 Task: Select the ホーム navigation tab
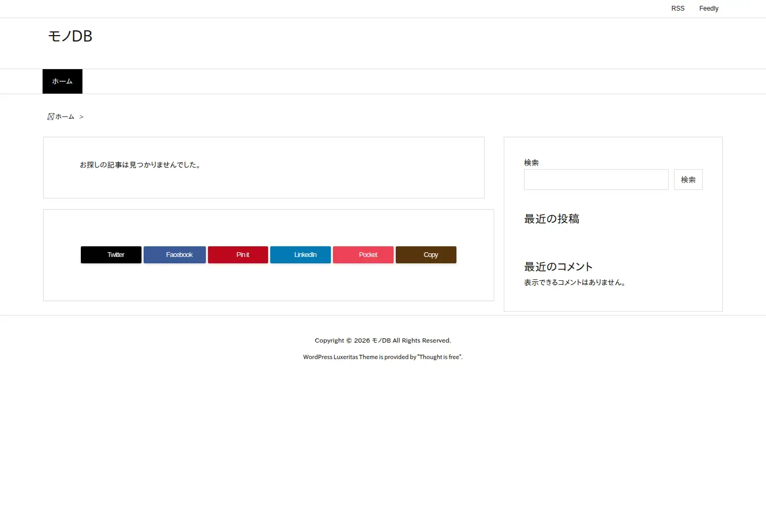coord(62,81)
